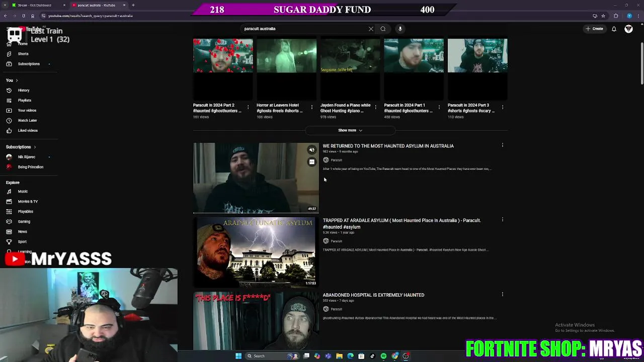This screenshot has height=362, width=644.
Task: Open Paracult in 2024 Part 1 short thumbnail
Action: pos(414,69)
